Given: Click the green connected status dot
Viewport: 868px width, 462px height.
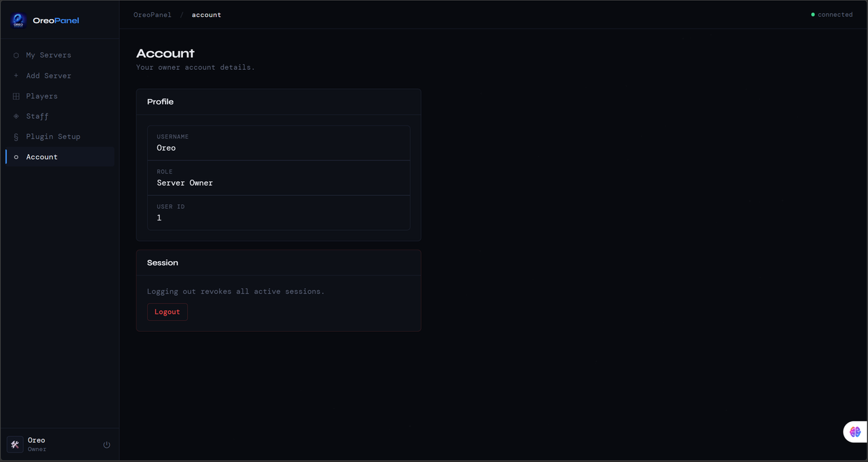Looking at the screenshot, I should tap(813, 14).
